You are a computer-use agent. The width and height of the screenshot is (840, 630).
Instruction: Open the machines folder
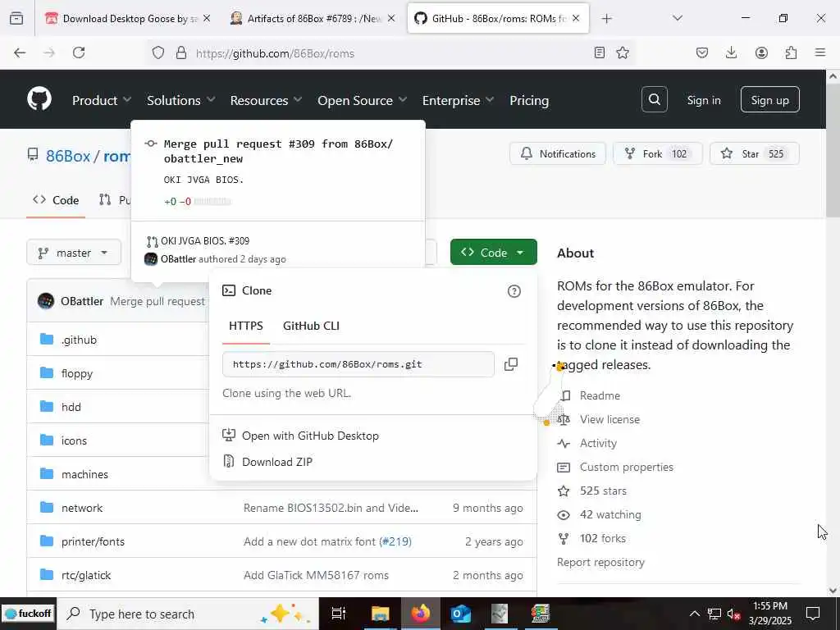tap(84, 474)
